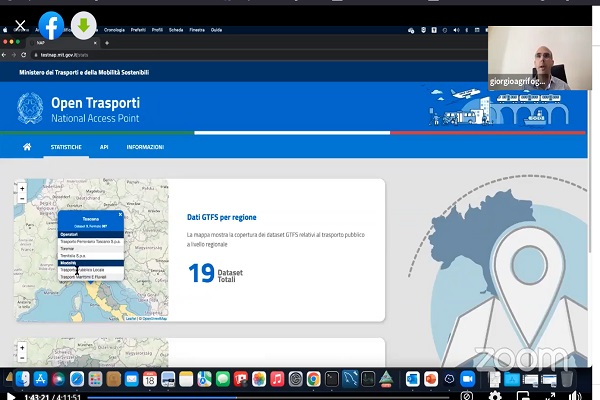Screen dimensions: 600x400
Task: Open the Profili menu
Action: pos(157,30)
